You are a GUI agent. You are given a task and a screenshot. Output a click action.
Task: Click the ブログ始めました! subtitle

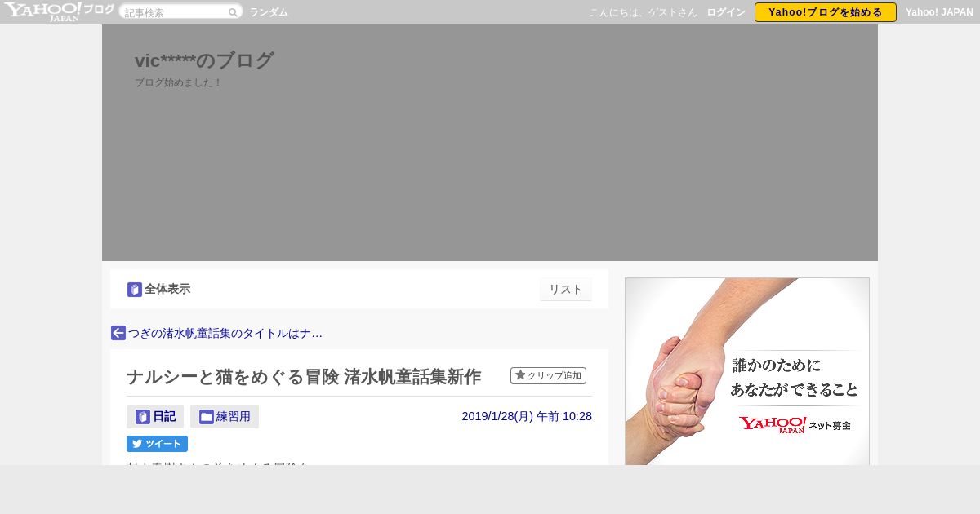[178, 82]
